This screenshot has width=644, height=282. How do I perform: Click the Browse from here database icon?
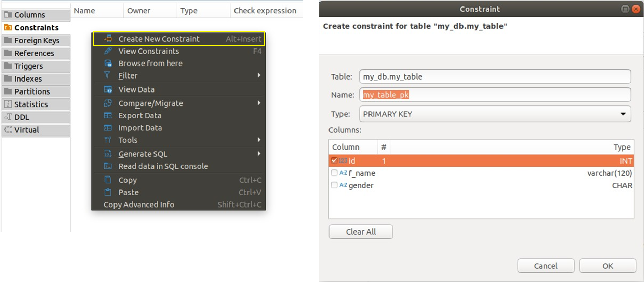pyautogui.click(x=108, y=63)
